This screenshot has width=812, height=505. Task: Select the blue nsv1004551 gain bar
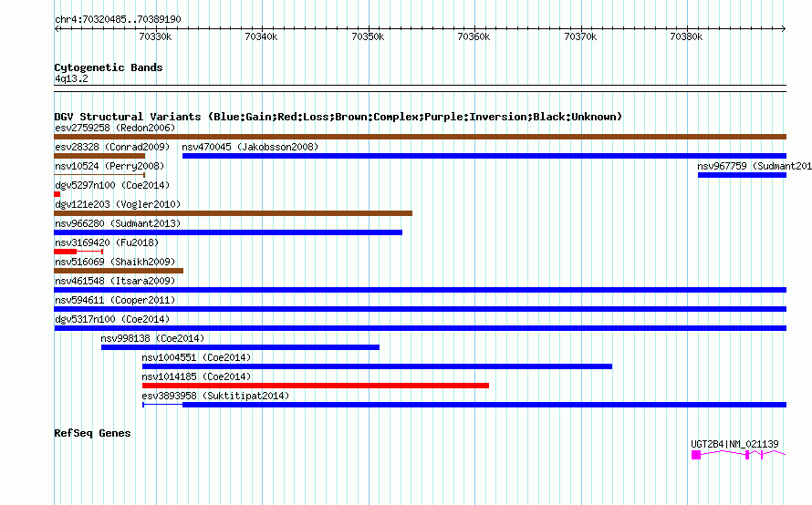(x=377, y=366)
